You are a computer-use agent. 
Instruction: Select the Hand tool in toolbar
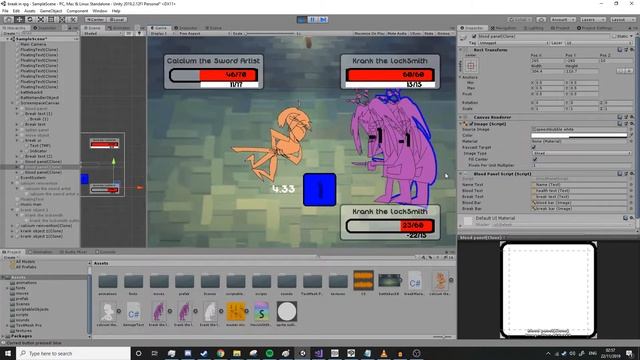[8, 19]
